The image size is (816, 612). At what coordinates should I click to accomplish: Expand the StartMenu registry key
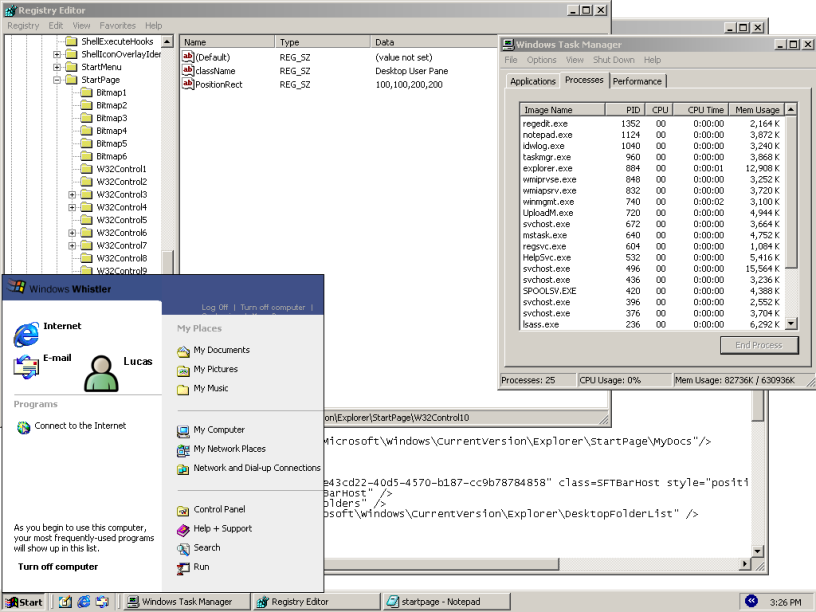tap(57, 67)
